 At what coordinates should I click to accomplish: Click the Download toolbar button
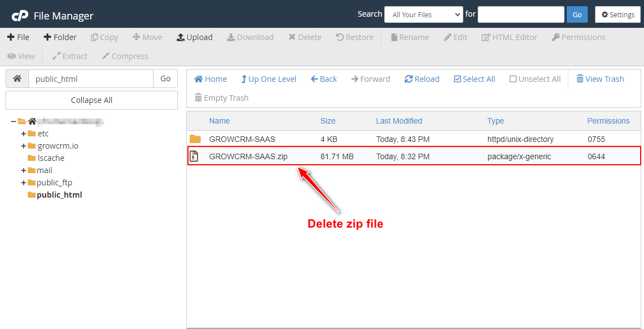pyautogui.click(x=250, y=37)
